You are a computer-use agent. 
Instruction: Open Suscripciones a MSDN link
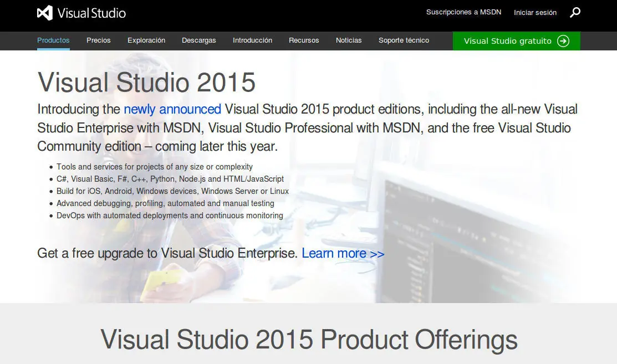pyautogui.click(x=463, y=12)
